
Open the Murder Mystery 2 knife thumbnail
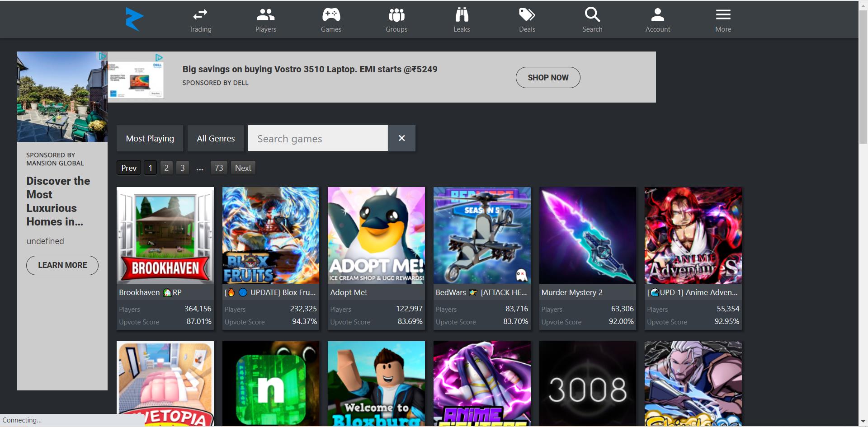[x=588, y=235]
